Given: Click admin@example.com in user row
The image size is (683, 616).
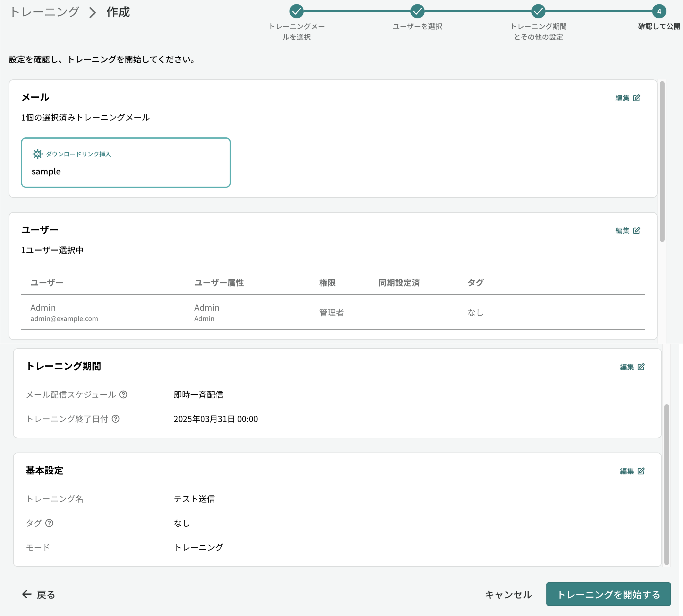Looking at the screenshot, I should (x=64, y=319).
